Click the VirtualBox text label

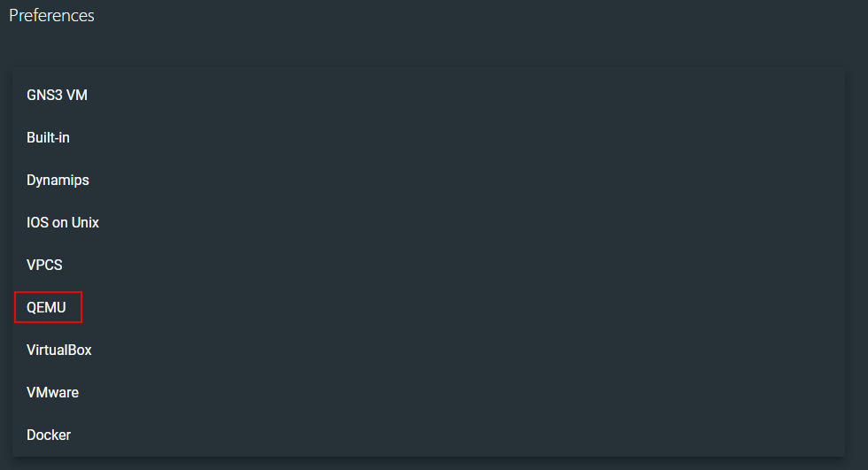click(58, 350)
